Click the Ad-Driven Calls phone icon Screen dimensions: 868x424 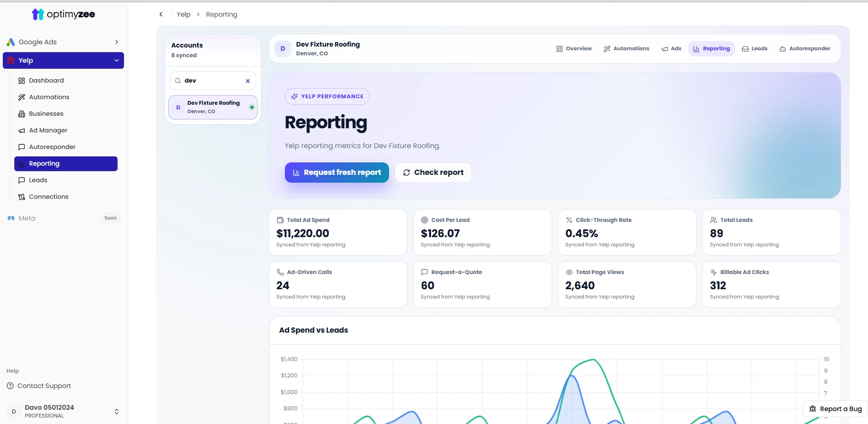pyautogui.click(x=280, y=272)
